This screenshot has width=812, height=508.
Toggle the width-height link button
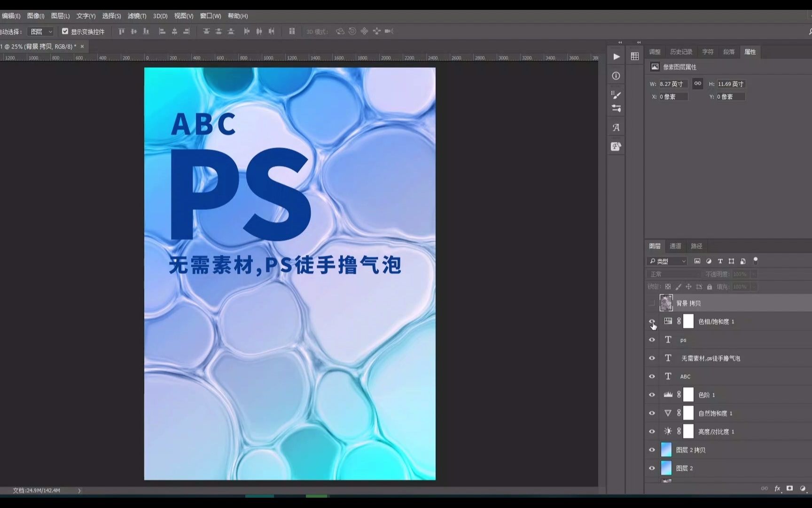698,84
